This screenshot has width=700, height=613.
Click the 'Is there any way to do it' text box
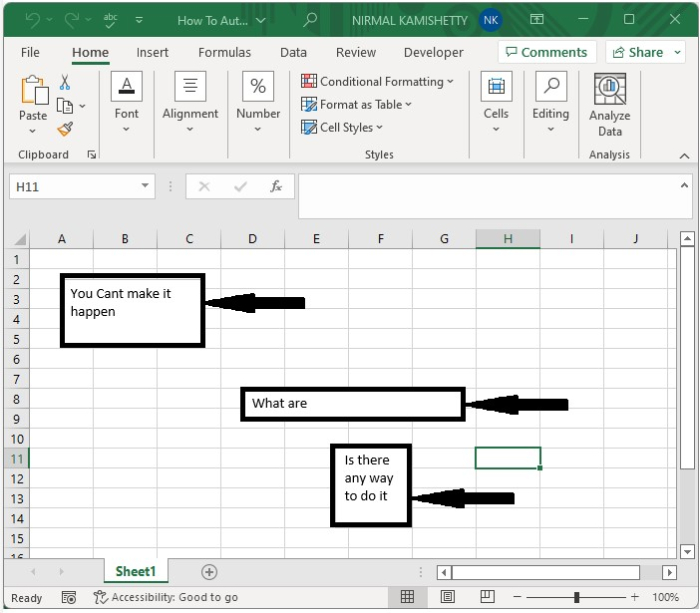coord(371,485)
